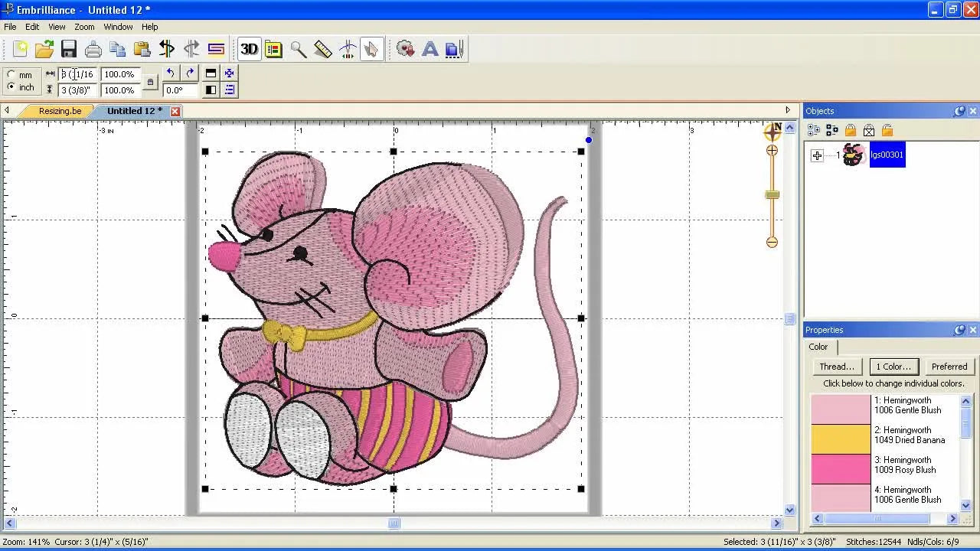
Task: Print the design
Action: [93, 50]
